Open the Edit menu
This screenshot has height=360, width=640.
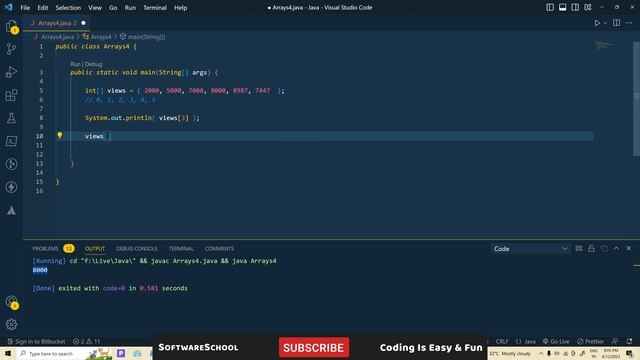[42, 7]
